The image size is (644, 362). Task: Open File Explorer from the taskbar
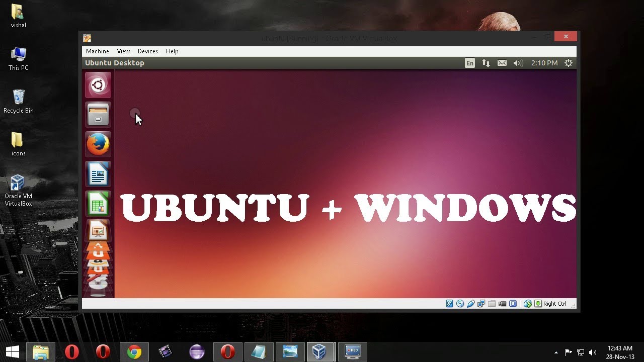coord(41,352)
